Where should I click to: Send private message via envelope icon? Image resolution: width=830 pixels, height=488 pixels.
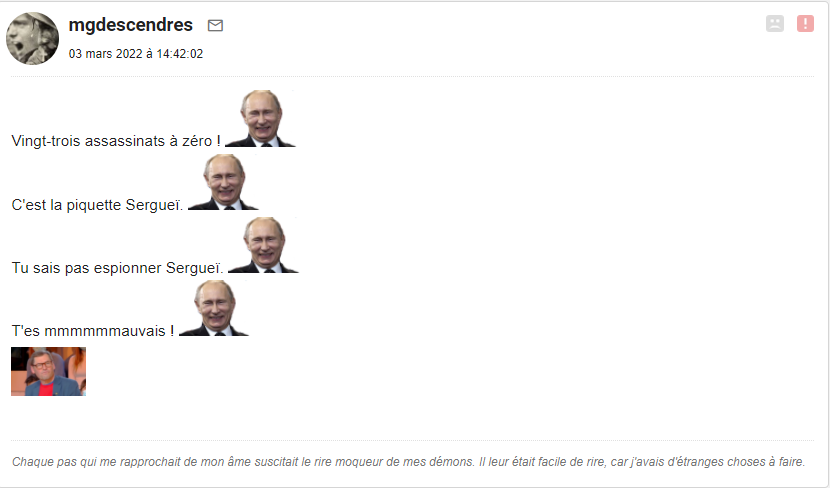pos(215,25)
